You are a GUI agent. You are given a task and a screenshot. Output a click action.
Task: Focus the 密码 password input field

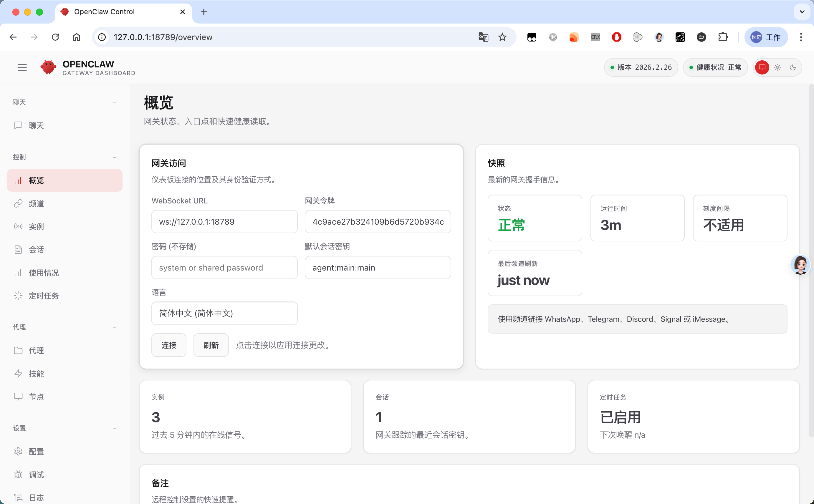click(224, 267)
